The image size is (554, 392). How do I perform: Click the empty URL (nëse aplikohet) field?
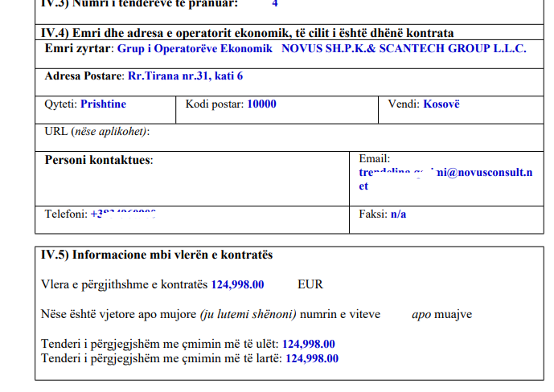[322, 132]
